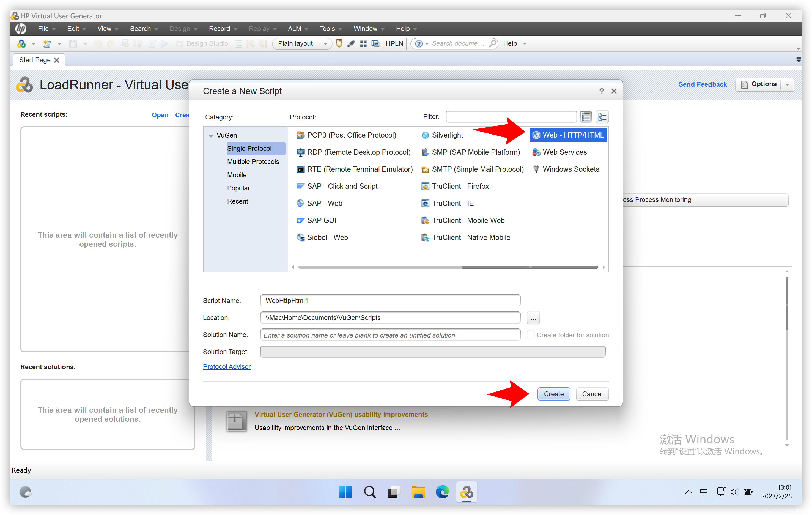Select RDP (Remote Desktop Protocol)
This screenshot has width=812, height=515.
pos(353,152)
